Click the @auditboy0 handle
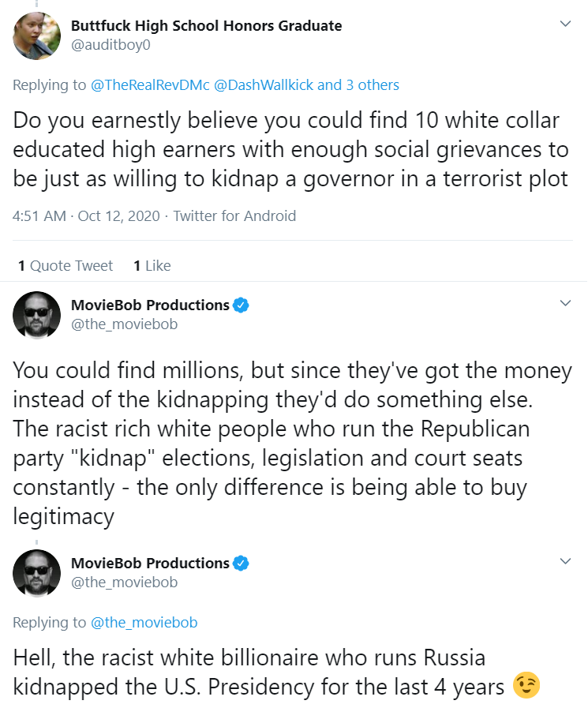The width and height of the screenshot is (588, 708). [x=110, y=45]
